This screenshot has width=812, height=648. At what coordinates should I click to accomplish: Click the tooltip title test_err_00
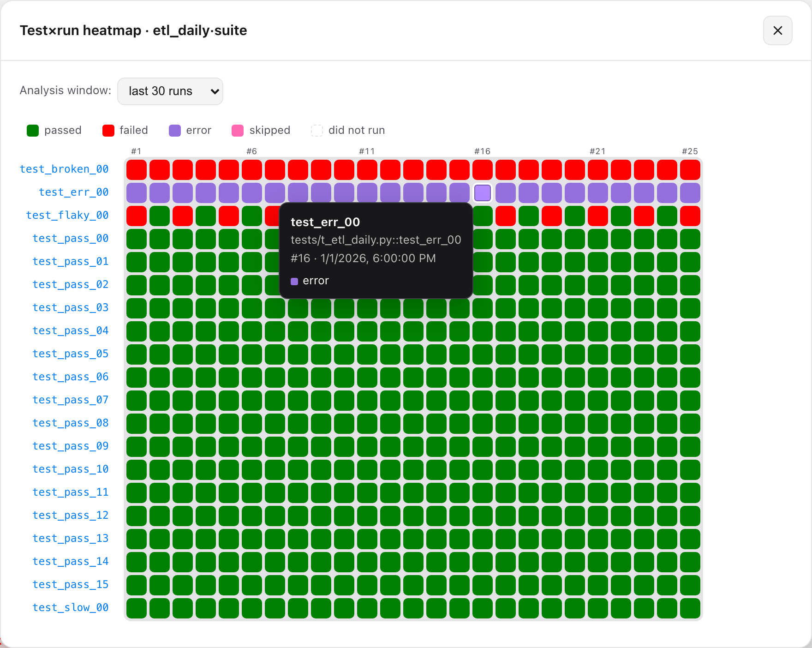325,222
